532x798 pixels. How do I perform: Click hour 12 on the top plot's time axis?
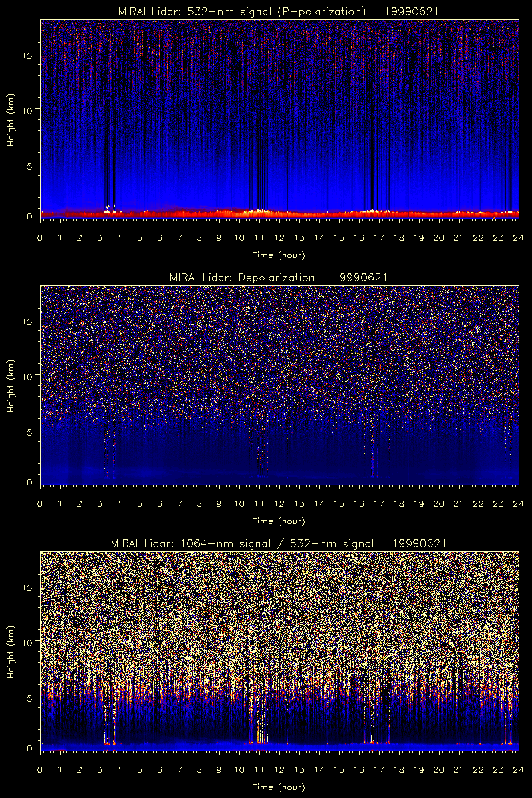pos(279,237)
